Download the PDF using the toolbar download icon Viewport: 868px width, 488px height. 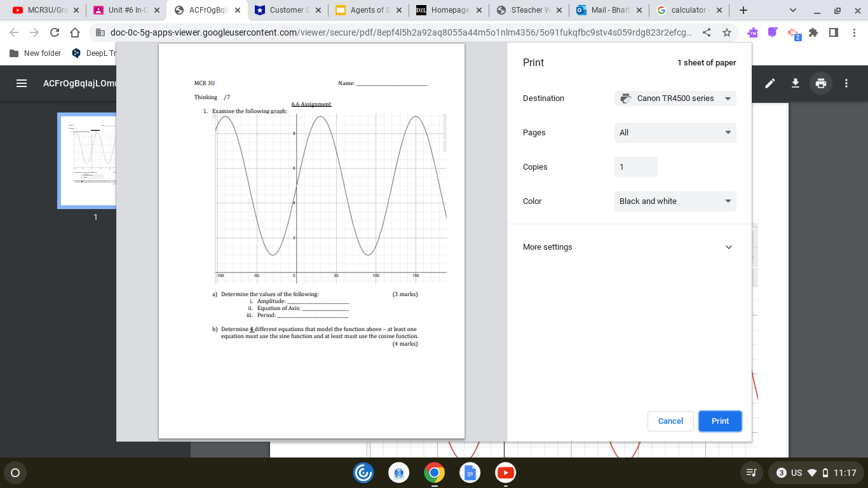tap(795, 83)
